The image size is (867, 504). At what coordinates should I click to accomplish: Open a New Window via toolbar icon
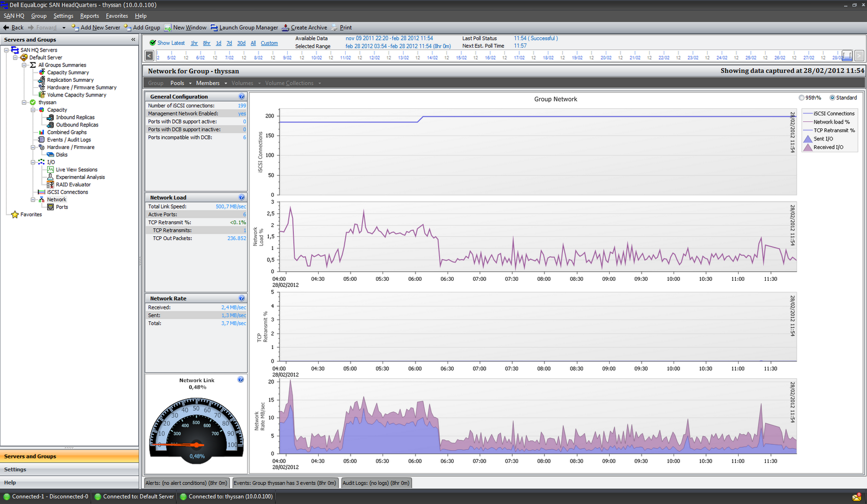(x=168, y=28)
